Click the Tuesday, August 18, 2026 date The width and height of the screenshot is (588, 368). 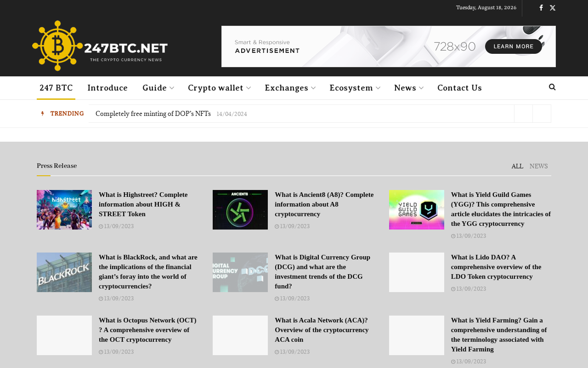click(x=486, y=7)
